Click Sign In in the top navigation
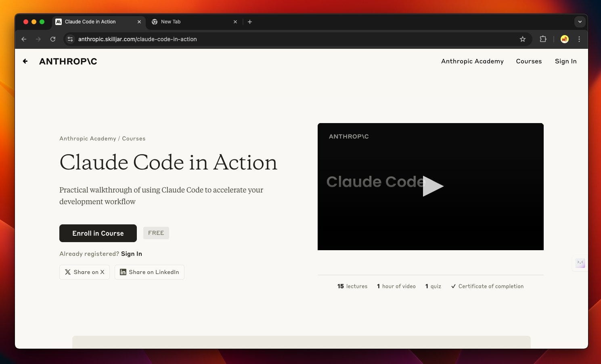 pyautogui.click(x=565, y=61)
